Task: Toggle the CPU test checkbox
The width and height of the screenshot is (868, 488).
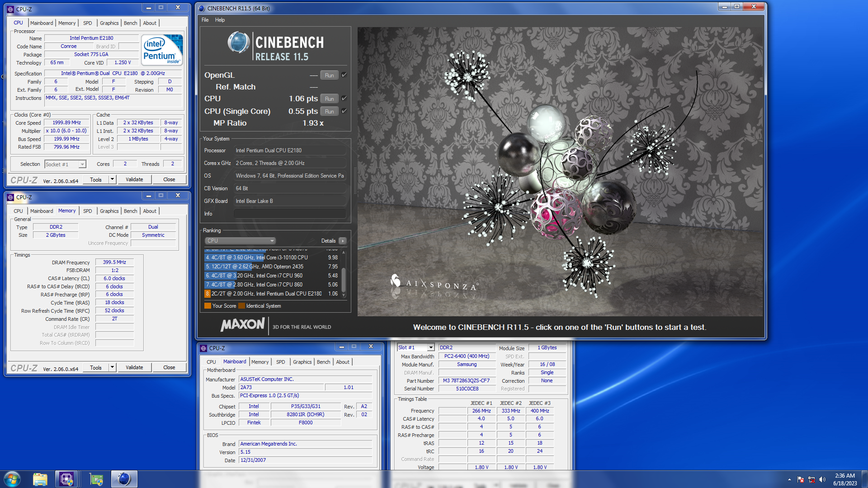Action: coord(344,99)
